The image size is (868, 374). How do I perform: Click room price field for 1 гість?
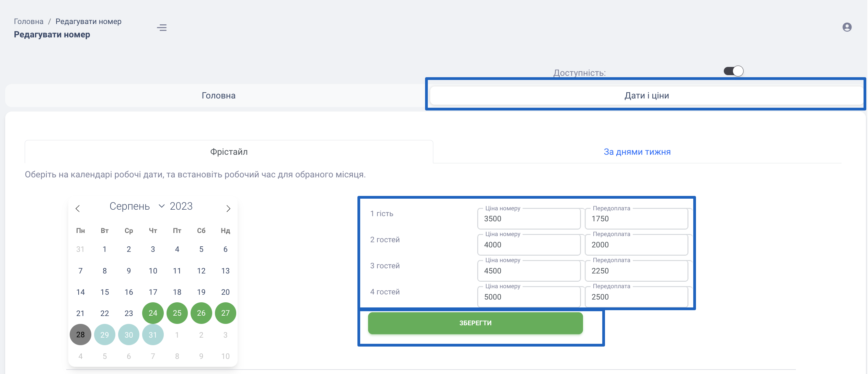[x=528, y=219]
